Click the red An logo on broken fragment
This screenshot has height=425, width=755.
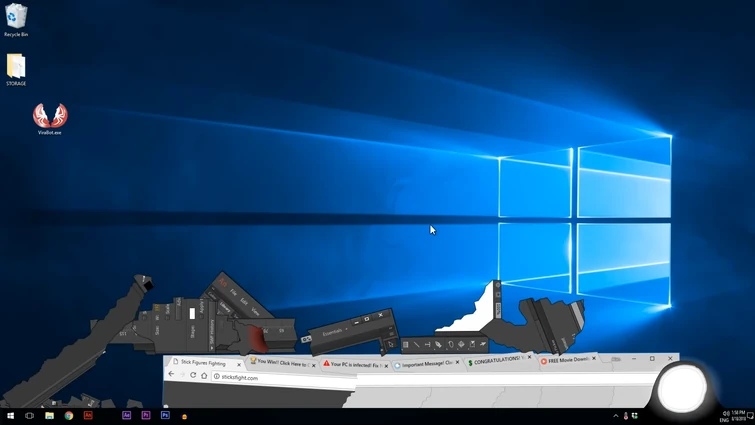pos(223,282)
